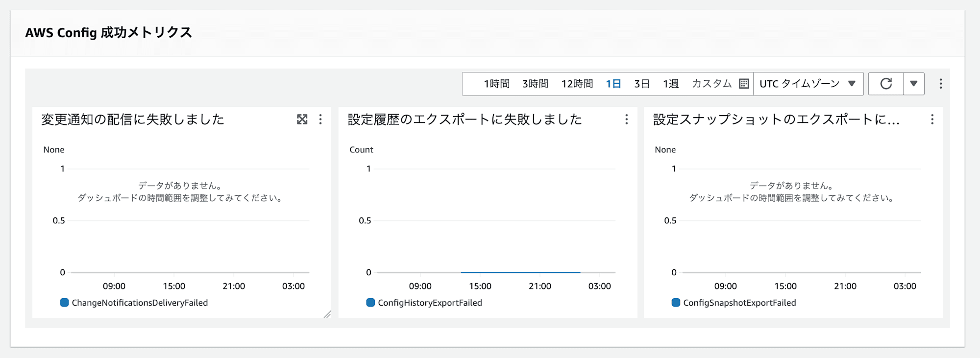The height and width of the screenshot is (358, 980).
Task: Select the 3日 time range
Action: coord(641,84)
